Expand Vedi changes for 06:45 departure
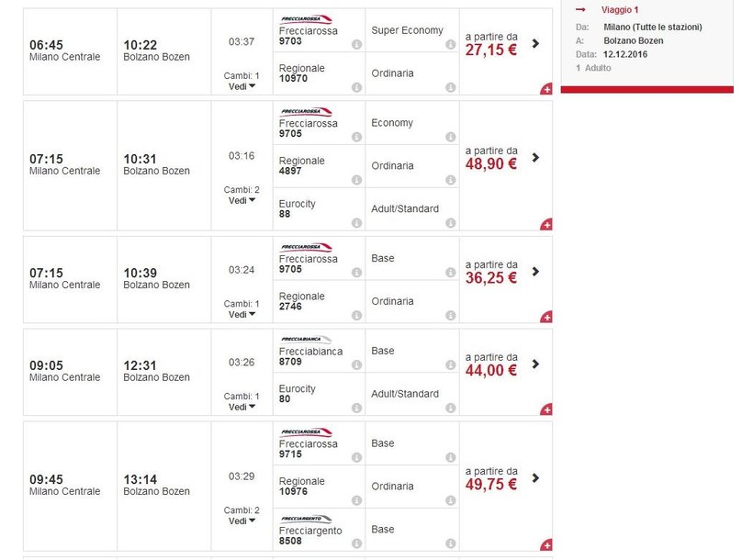Screen dimensions: 753x560 click(242, 86)
